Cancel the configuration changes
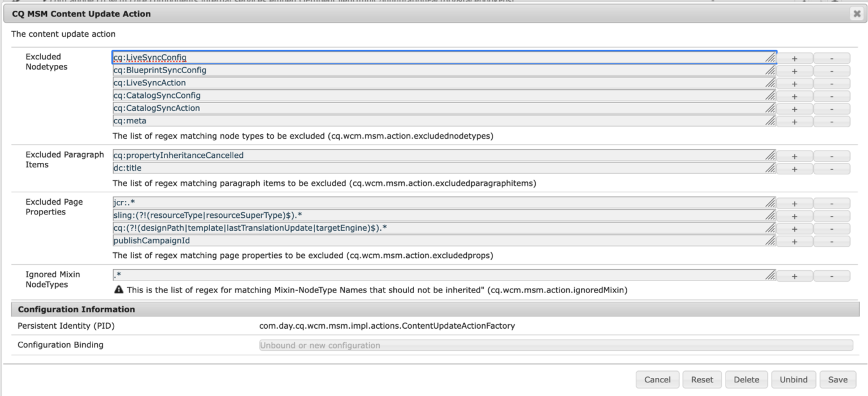868x396 pixels. click(x=657, y=379)
